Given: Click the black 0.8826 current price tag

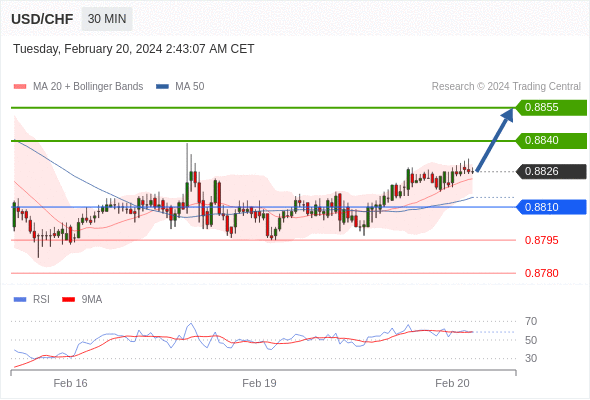Looking at the screenshot, I should point(551,172).
